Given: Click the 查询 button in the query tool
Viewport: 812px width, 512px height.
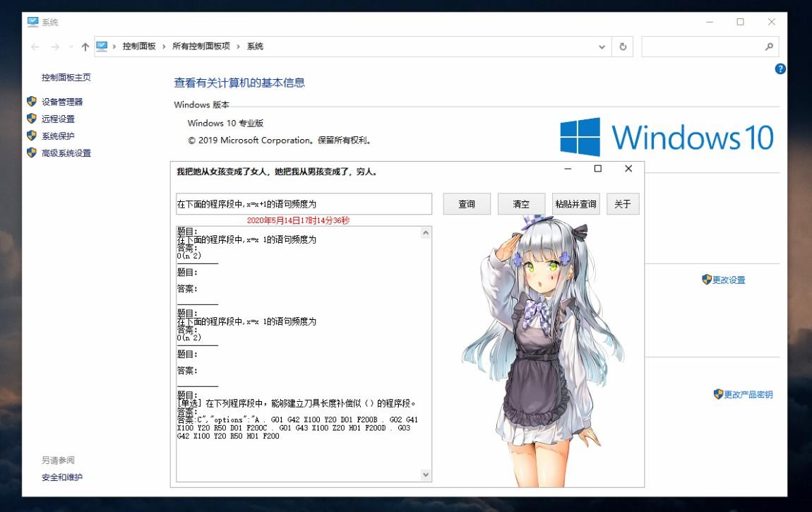Looking at the screenshot, I should (467, 204).
